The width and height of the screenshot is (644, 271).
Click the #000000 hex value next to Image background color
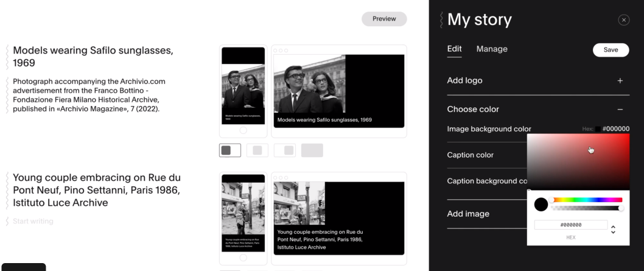click(x=615, y=129)
